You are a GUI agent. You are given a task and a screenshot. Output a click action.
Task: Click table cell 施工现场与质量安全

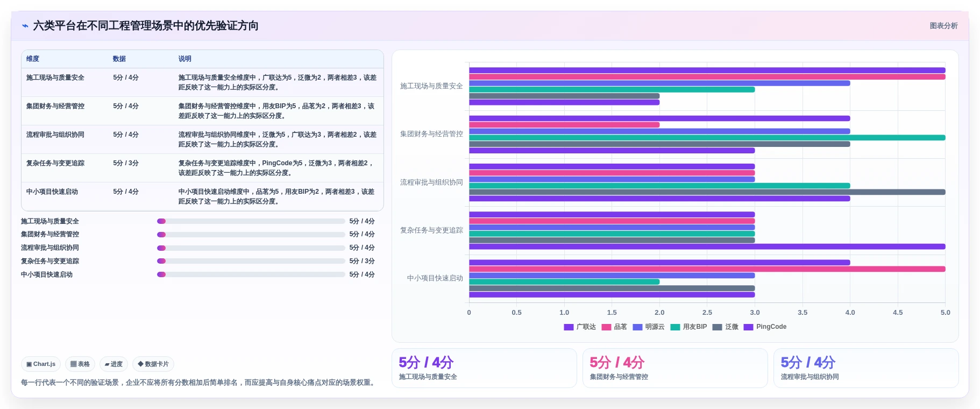click(x=55, y=78)
